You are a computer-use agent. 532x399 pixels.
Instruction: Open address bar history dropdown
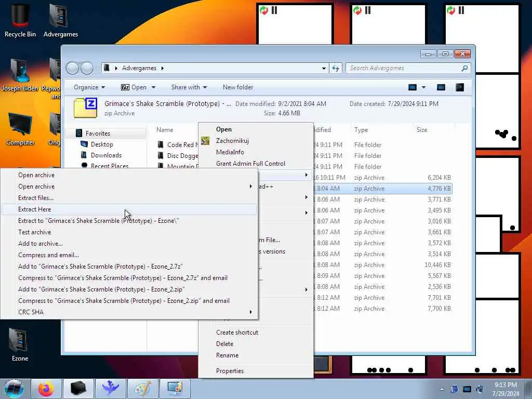point(324,68)
